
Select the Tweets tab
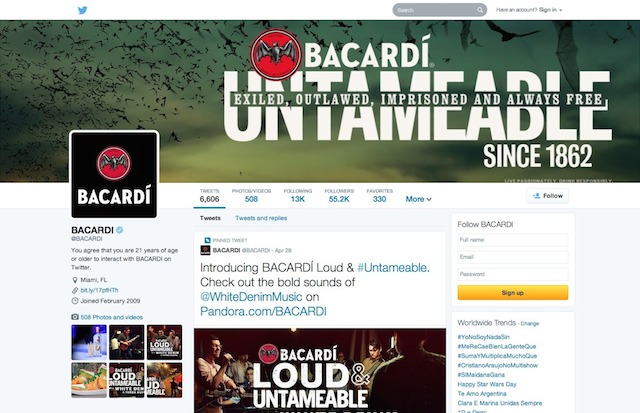click(x=210, y=218)
